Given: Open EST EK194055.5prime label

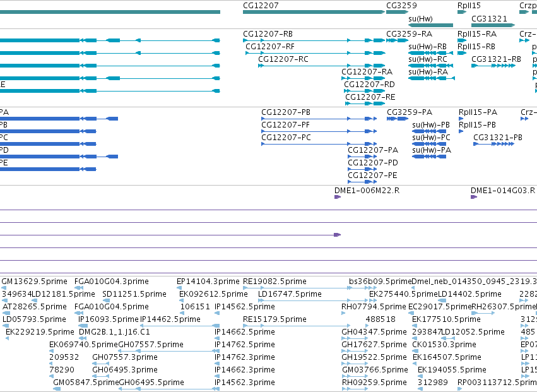Looking at the screenshot, I should [452, 370].
